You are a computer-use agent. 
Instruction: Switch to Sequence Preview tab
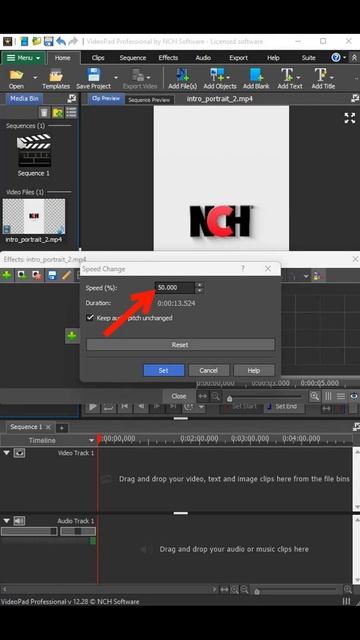[149, 100]
